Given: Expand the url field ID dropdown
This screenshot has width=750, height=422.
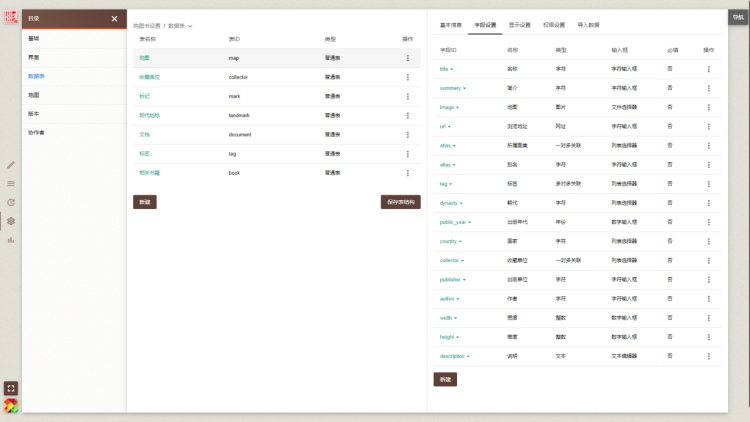Looking at the screenshot, I should click(449, 127).
